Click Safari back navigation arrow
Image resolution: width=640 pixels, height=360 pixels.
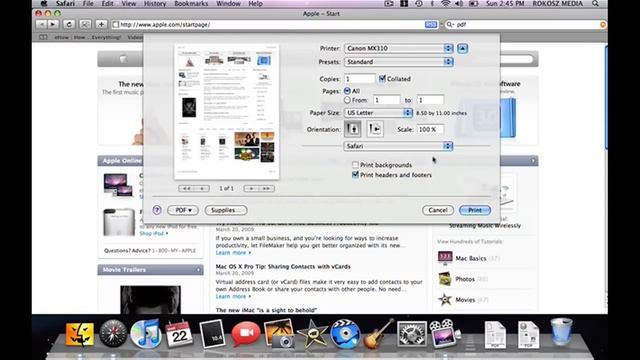41,24
